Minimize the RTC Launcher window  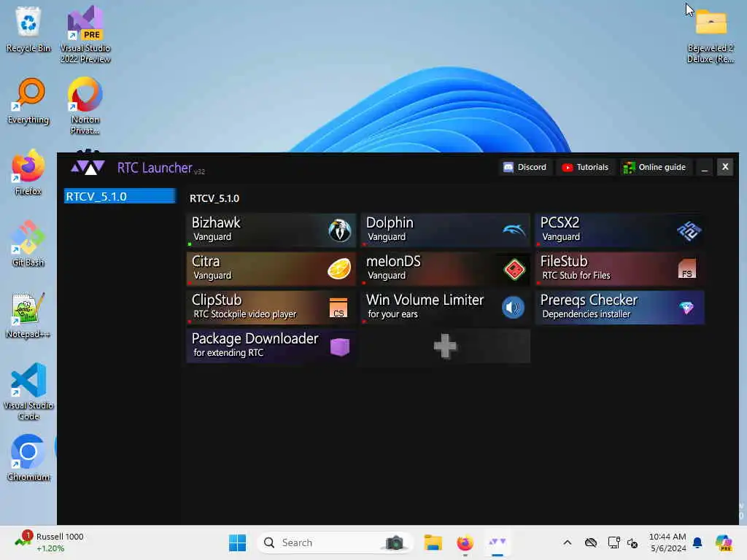[x=705, y=167]
